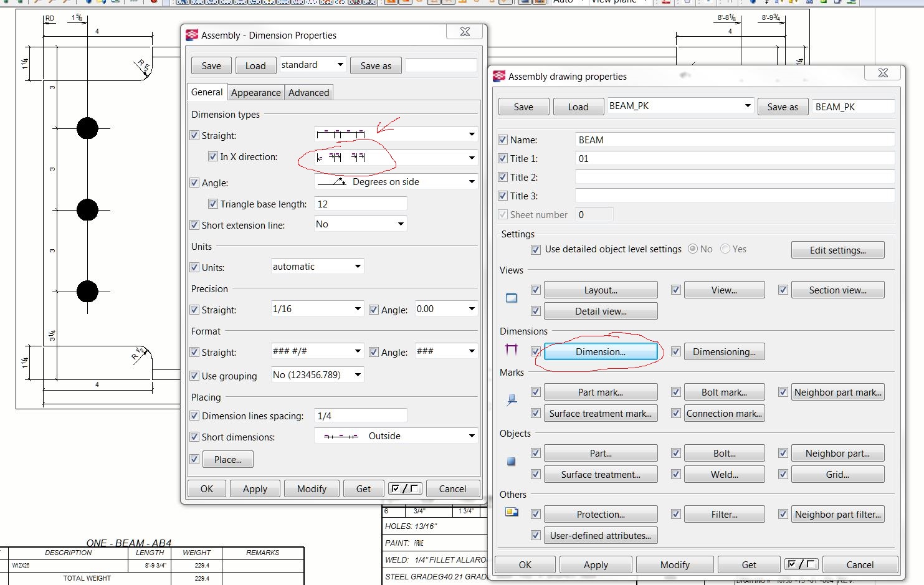Click the Others section icon

pyautogui.click(x=512, y=512)
